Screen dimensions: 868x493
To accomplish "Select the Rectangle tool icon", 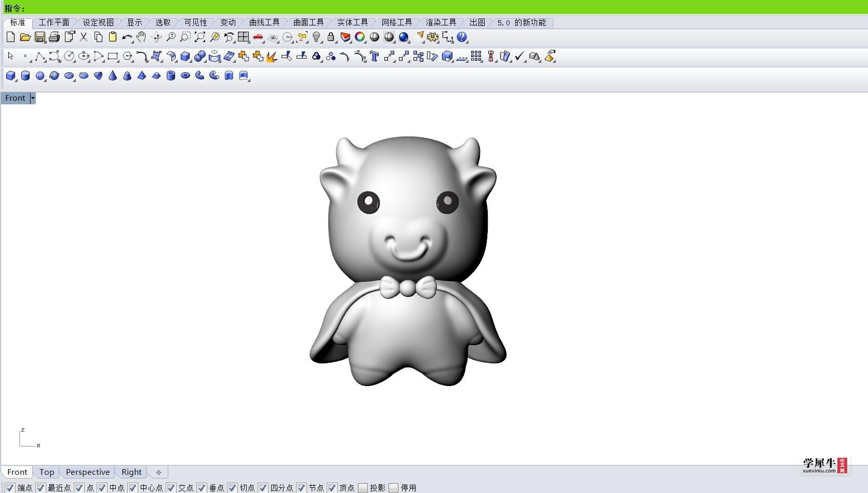I will point(113,56).
